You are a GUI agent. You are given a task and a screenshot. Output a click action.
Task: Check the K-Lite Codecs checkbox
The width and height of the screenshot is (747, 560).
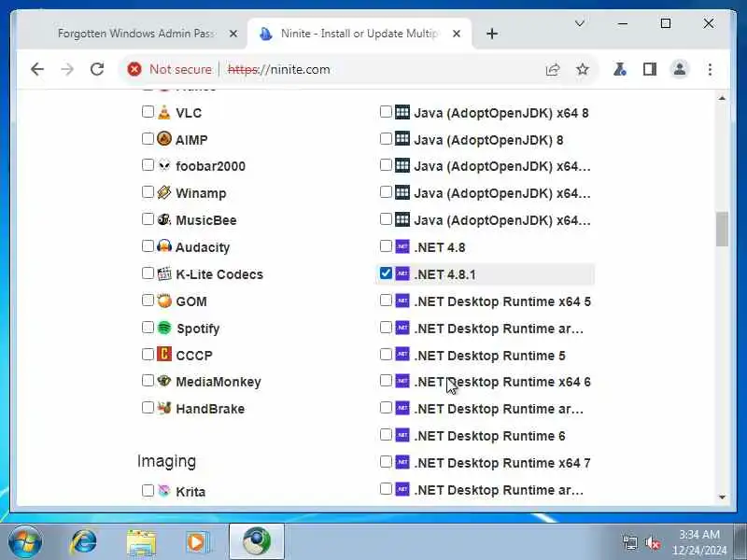pyautogui.click(x=148, y=273)
